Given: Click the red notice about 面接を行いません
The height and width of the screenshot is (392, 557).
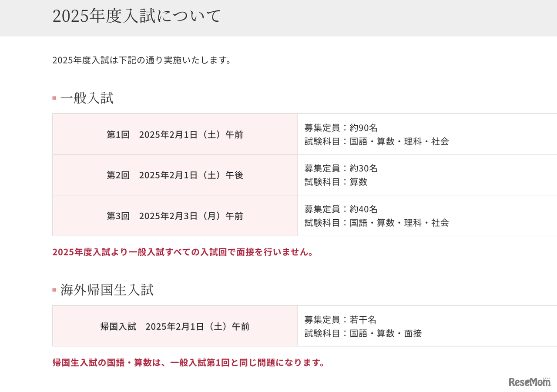Looking at the screenshot, I should tap(183, 252).
